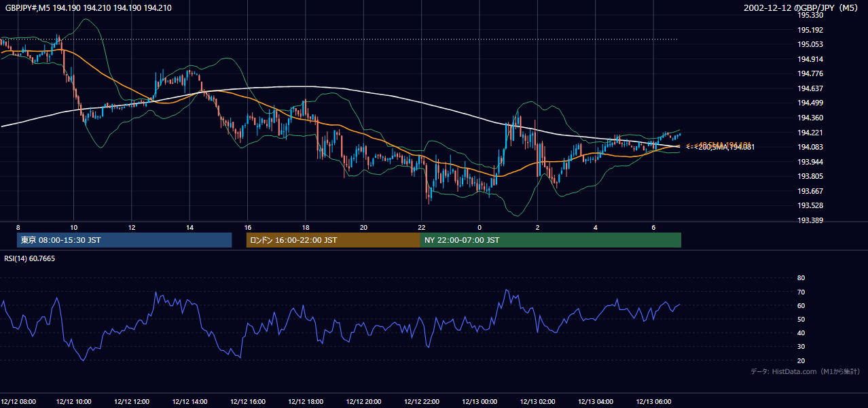Screen dimensions: 868x408
Task: Click RSI scale value 70
Action: [x=801, y=292]
